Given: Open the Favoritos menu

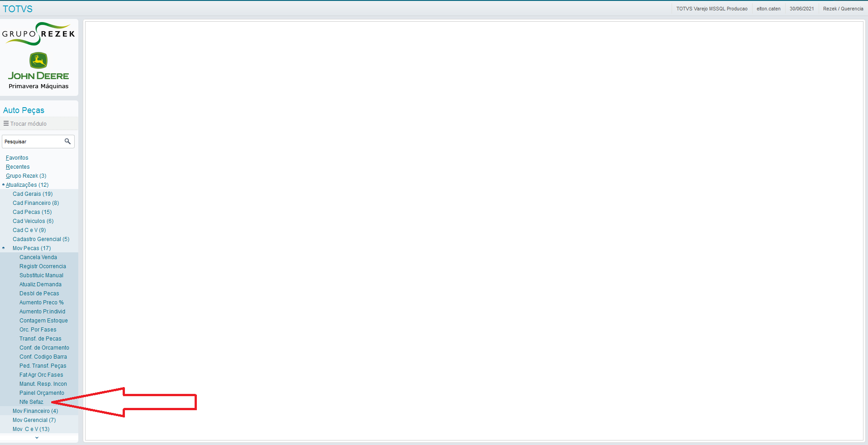Looking at the screenshot, I should (17, 158).
